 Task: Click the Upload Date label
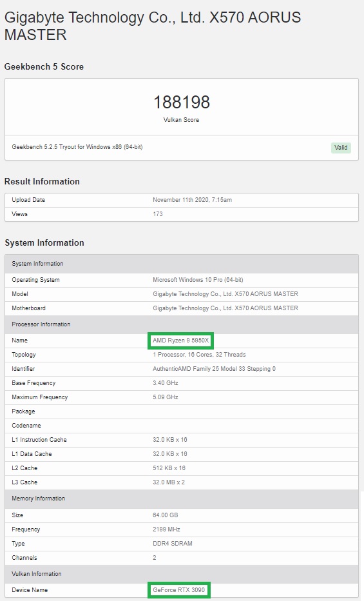(28, 200)
